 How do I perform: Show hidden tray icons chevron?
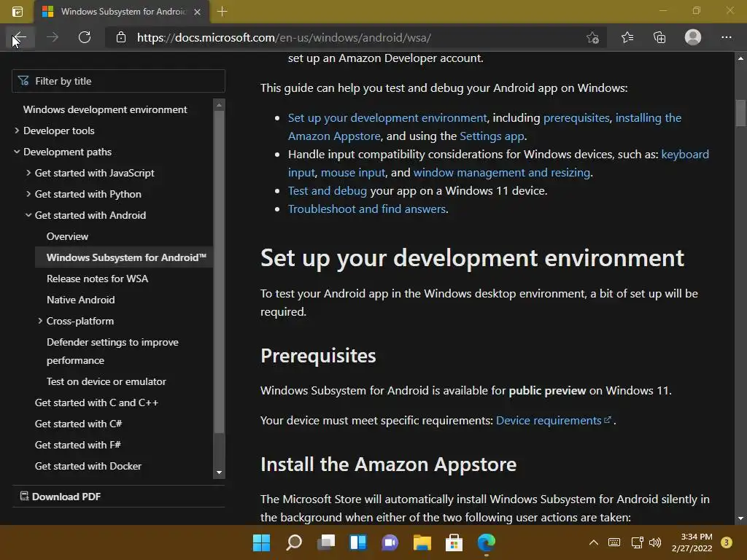(x=594, y=542)
